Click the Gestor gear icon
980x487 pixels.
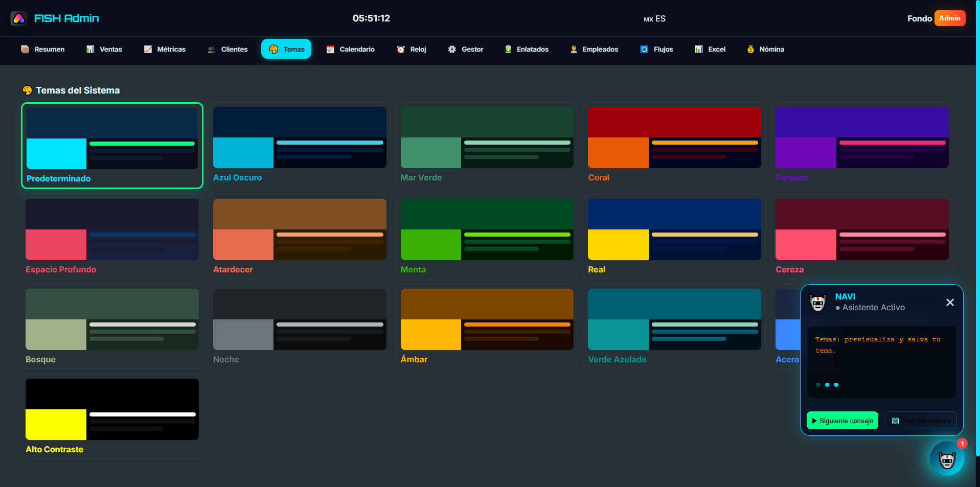(x=452, y=50)
